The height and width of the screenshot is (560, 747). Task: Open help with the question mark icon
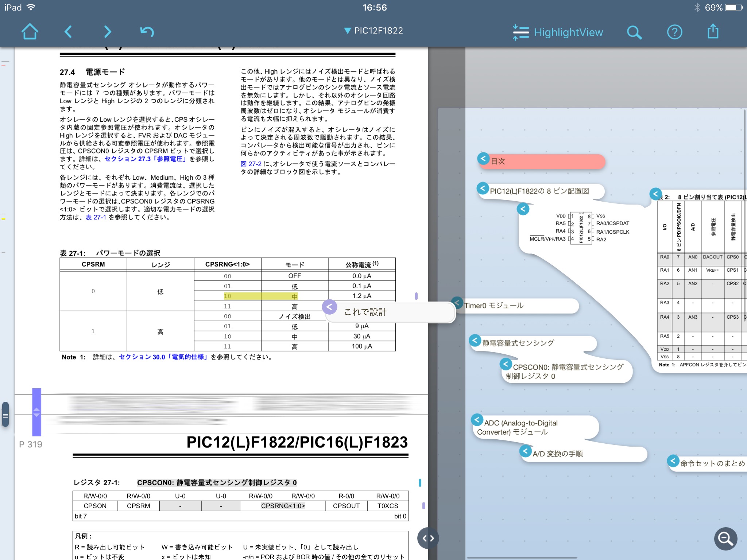click(674, 32)
